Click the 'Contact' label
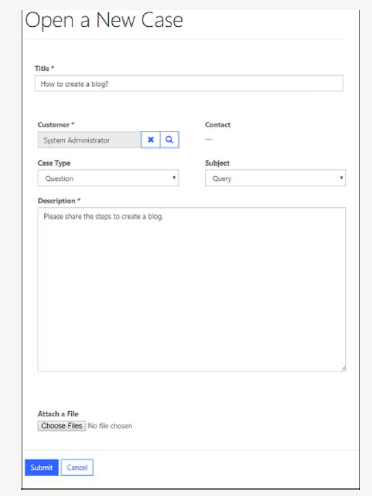The height and width of the screenshot is (496, 372). (x=218, y=125)
